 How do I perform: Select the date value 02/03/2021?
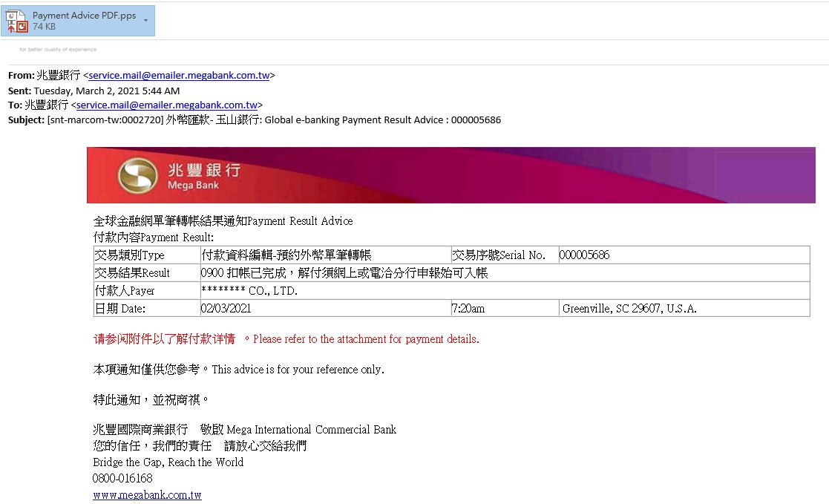(226, 308)
